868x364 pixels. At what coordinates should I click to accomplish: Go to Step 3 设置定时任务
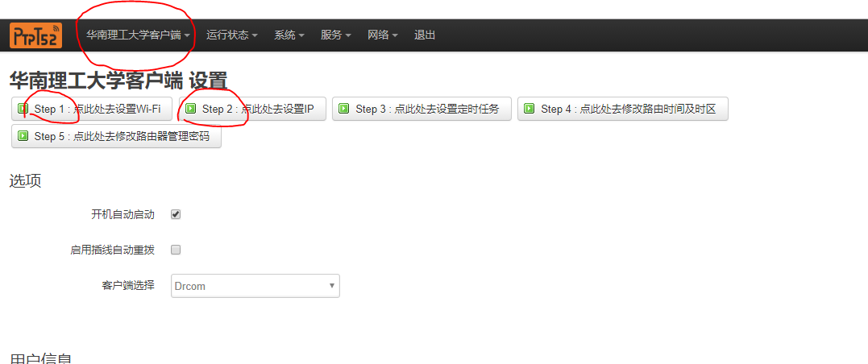(422, 109)
